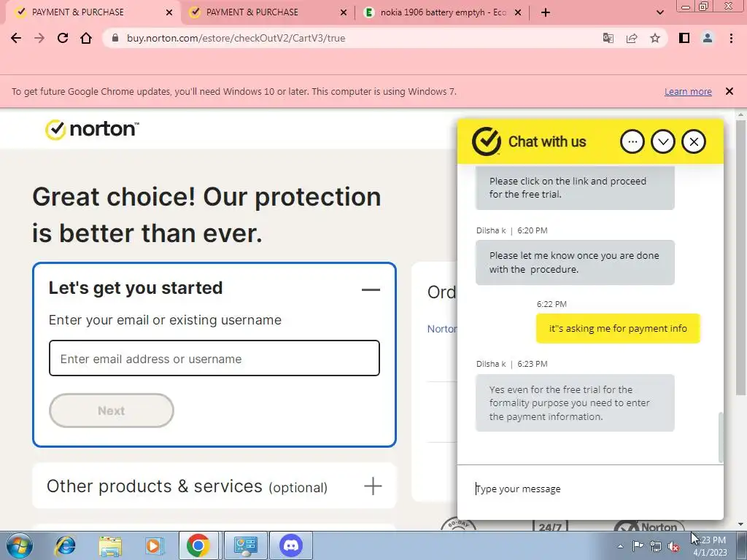Switch to the second PAYMENT & PURCHASE tab
The width and height of the screenshot is (747, 560).
coord(268,12)
